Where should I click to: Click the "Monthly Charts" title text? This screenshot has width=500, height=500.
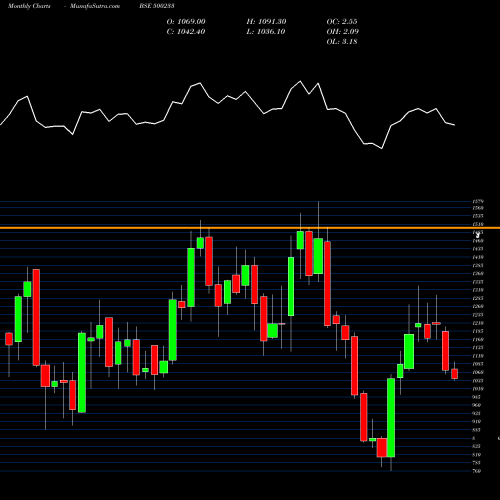point(29,6)
